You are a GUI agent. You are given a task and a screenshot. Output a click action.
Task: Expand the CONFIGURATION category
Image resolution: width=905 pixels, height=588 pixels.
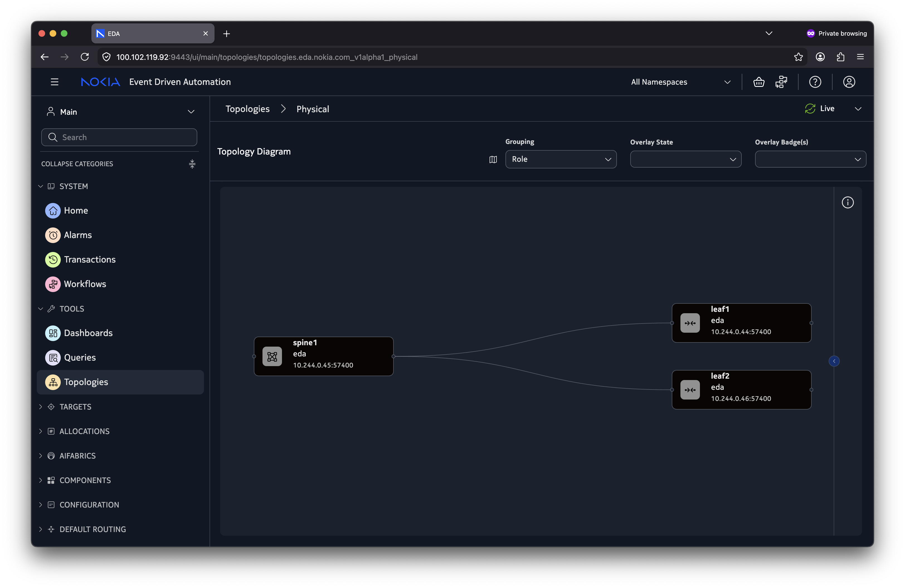coord(40,505)
